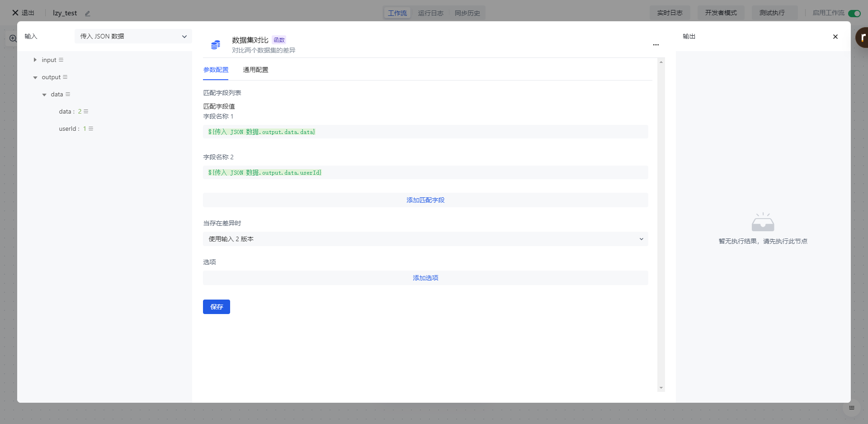The width and height of the screenshot is (868, 424).
Task: Click the pencil icon beside lzy_test
Action: 88,14
